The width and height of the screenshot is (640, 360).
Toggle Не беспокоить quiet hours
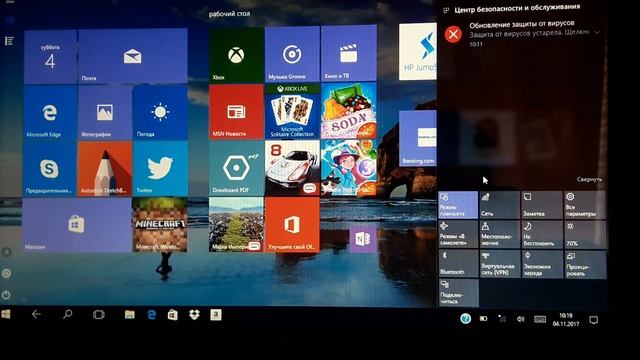[x=542, y=234]
